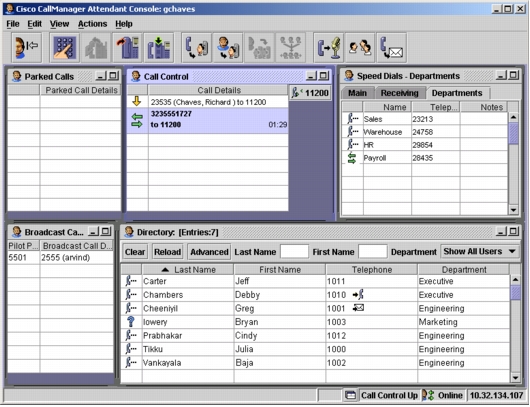Click the call park microphone icon
This screenshot has height=407, width=530.
pos(329,48)
